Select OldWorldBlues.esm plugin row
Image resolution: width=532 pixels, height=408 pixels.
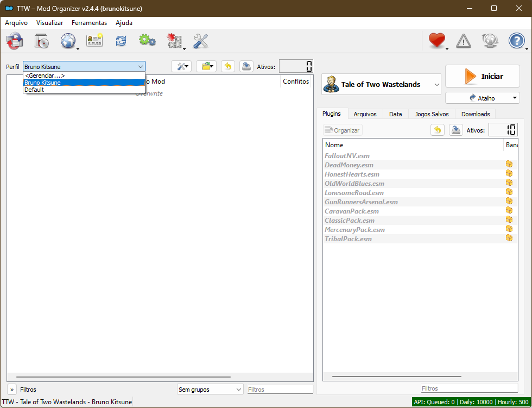click(x=420, y=183)
